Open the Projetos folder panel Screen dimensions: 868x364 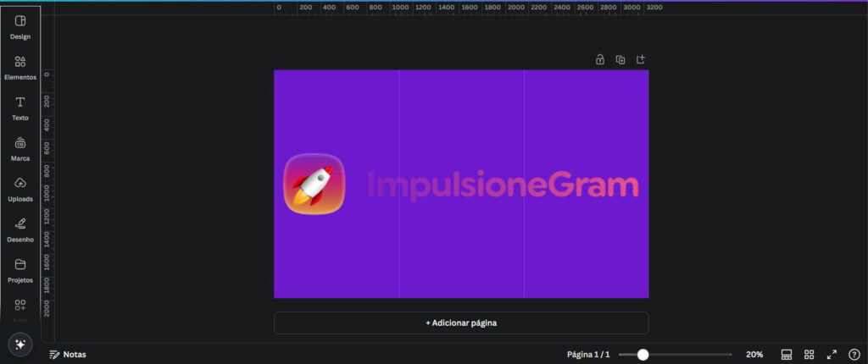[20, 270]
